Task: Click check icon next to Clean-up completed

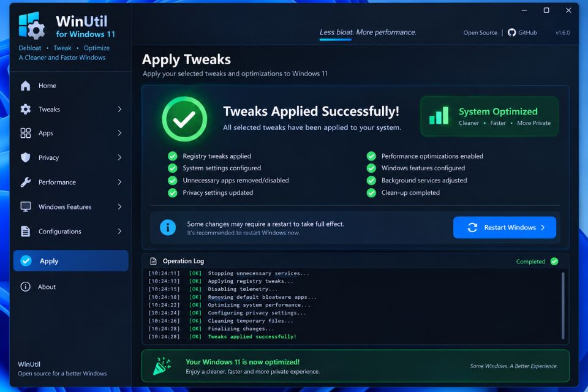Action: (x=371, y=193)
